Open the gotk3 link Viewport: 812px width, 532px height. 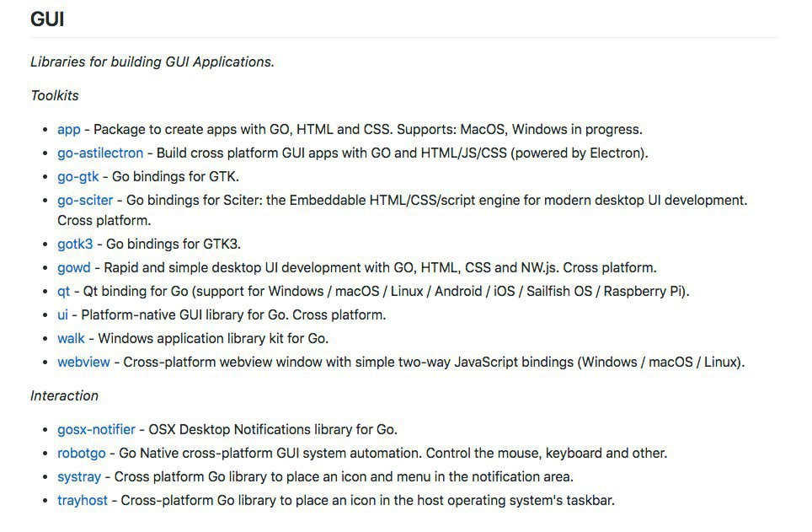pos(75,244)
